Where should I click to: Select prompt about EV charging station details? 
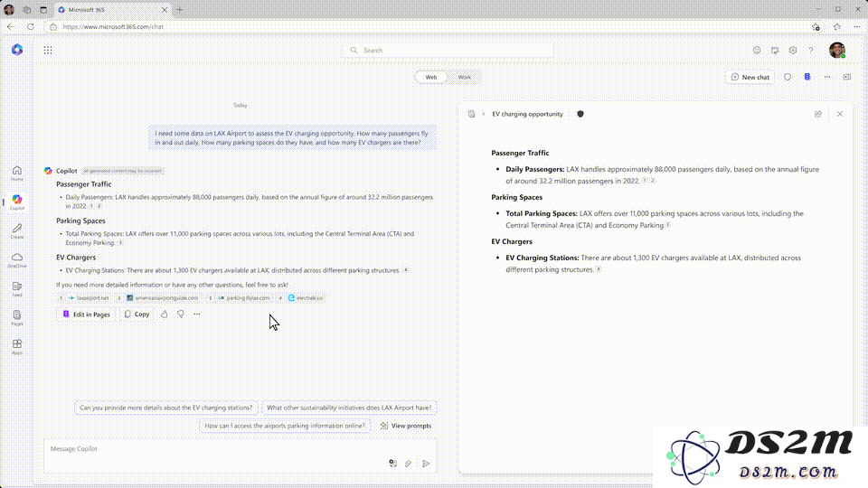point(166,408)
